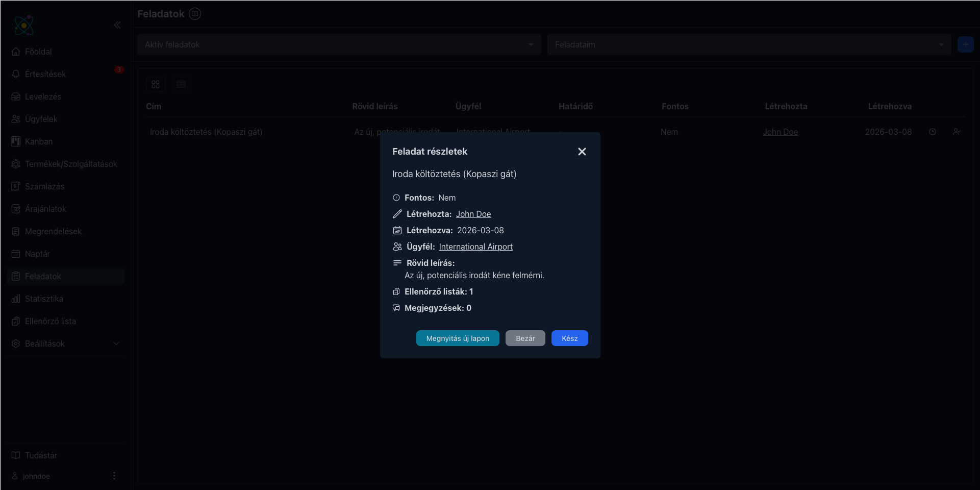
Task: Select the Kanban board icon
Action: click(x=15, y=141)
